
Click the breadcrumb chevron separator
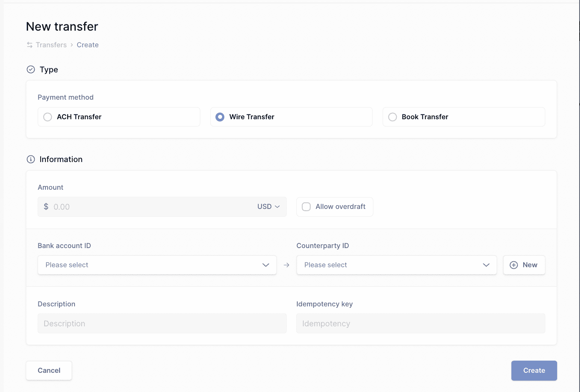pyautogui.click(x=72, y=45)
